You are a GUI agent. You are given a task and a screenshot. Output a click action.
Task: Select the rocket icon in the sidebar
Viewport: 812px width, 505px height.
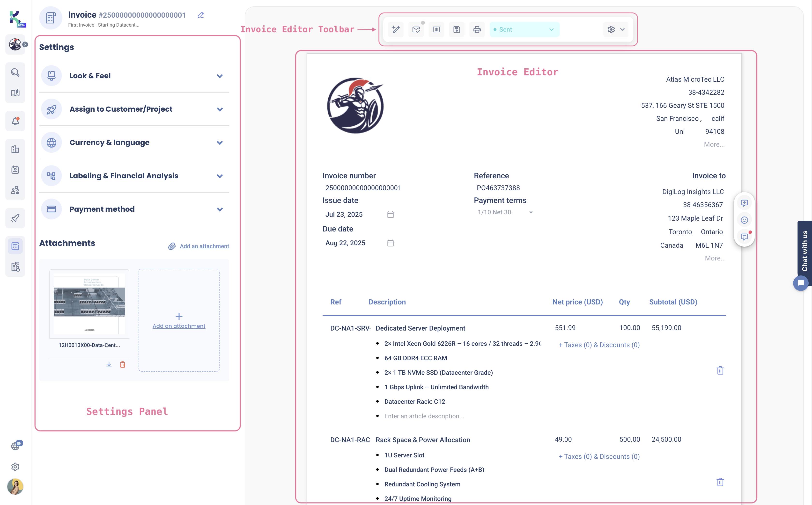(15, 218)
